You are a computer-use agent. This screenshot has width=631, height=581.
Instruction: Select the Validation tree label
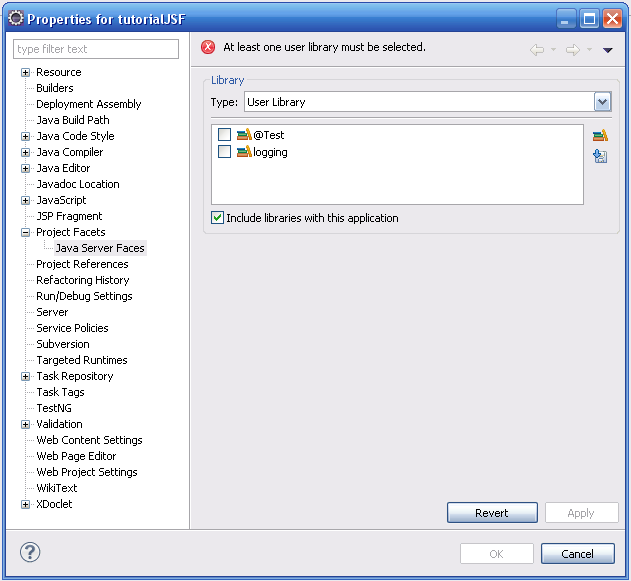pyautogui.click(x=59, y=424)
